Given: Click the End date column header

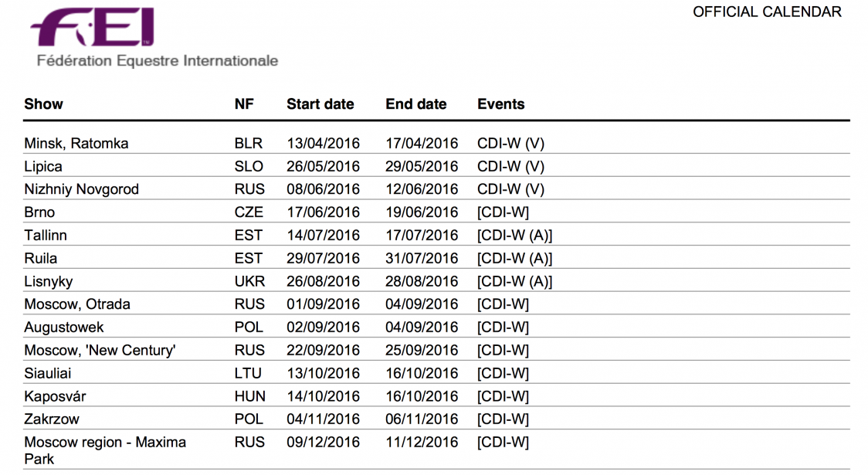Looking at the screenshot, I should [415, 104].
